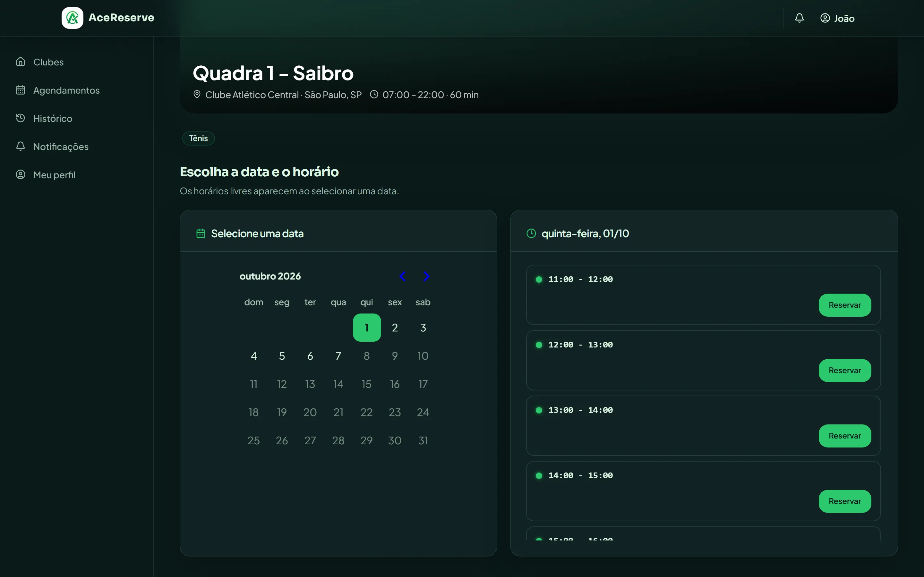Click the Agendamentos calendar icon in sidebar
The image size is (924, 577).
tap(21, 90)
